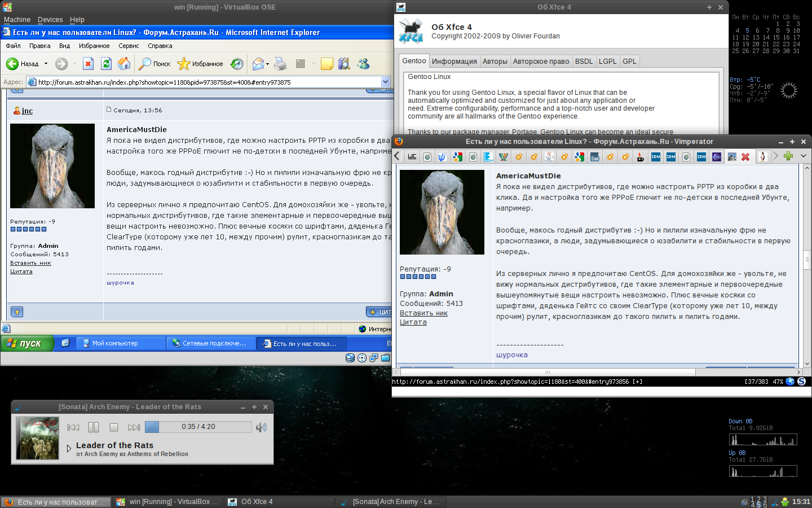This screenshot has width=812, height=508.
Task: Open the History (clock) icon in IE toolbar
Action: coord(237,64)
